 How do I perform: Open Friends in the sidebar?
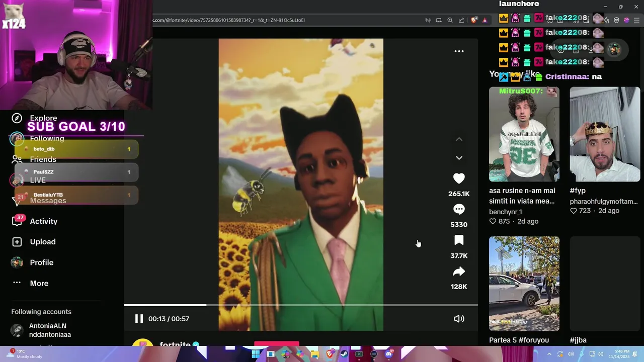click(43, 159)
